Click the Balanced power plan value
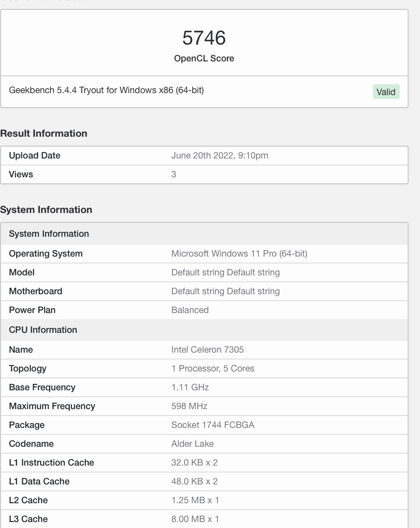Image resolution: width=420 pixels, height=528 pixels. tap(190, 310)
